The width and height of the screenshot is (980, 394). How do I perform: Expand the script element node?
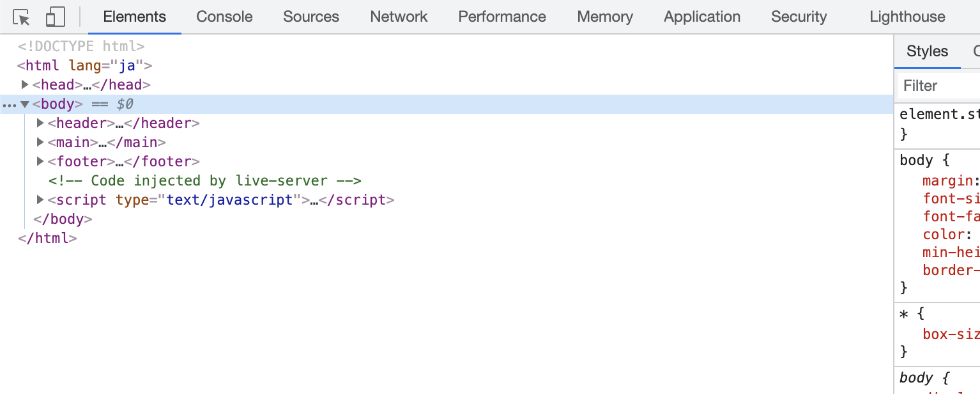40,200
